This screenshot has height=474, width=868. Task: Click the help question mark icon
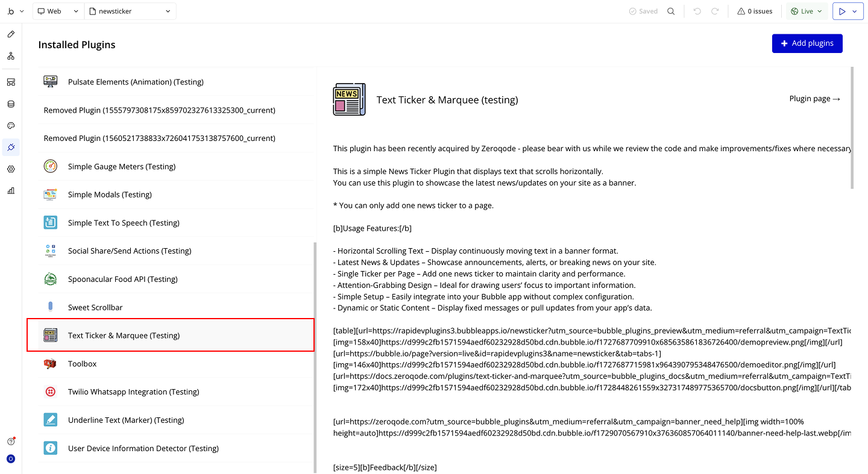click(x=11, y=441)
